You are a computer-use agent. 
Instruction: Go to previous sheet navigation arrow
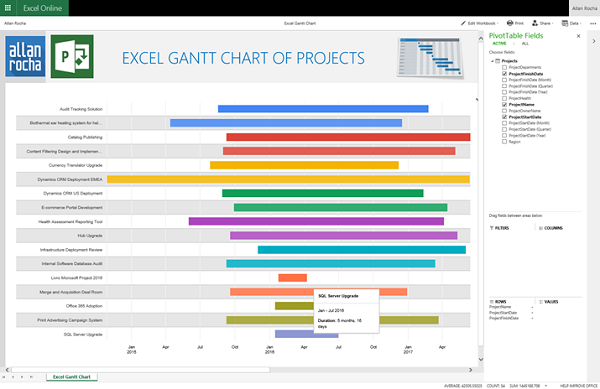click(x=13, y=377)
